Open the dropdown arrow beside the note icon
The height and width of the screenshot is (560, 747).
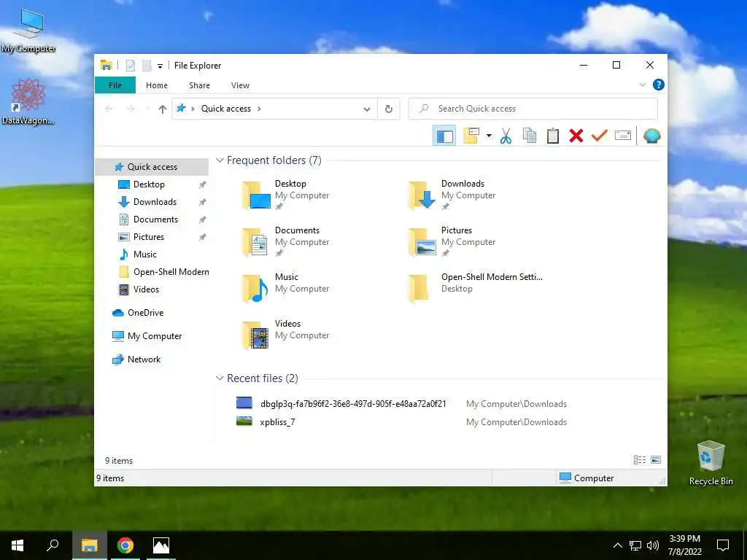click(x=489, y=136)
